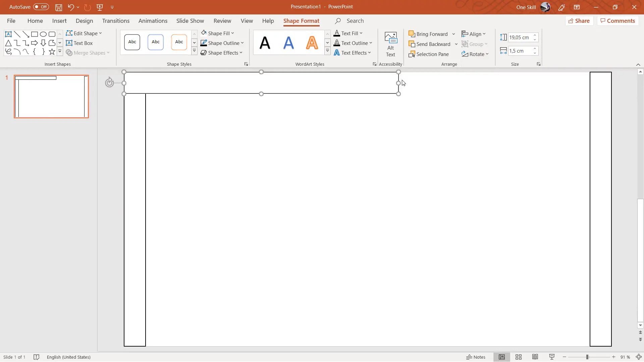The height and width of the screenshot is (362, 644).
Task: Toggle AutoSave switch
Action: pos(41,7)
